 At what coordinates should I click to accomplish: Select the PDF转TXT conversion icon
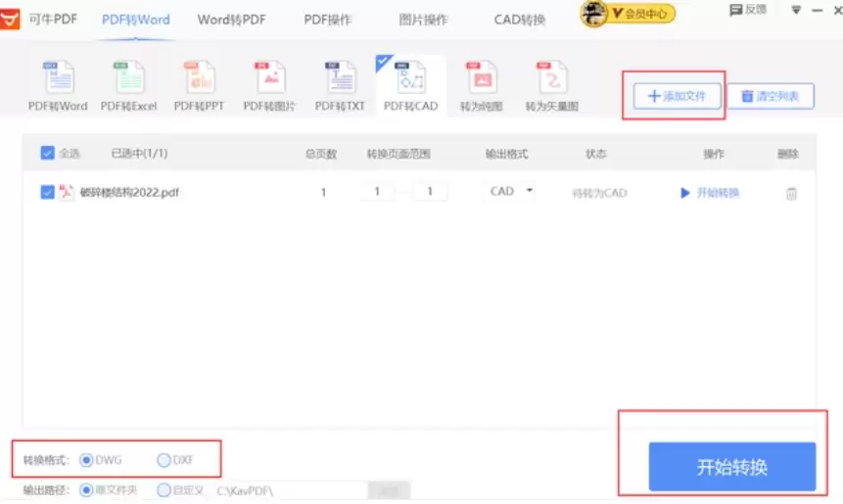tap(340, 79)
